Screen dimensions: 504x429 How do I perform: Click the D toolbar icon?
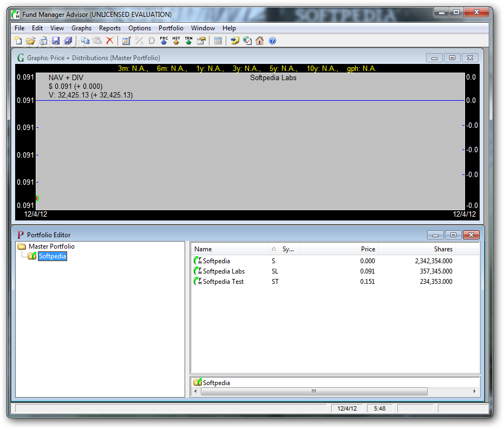click(152, 41)
